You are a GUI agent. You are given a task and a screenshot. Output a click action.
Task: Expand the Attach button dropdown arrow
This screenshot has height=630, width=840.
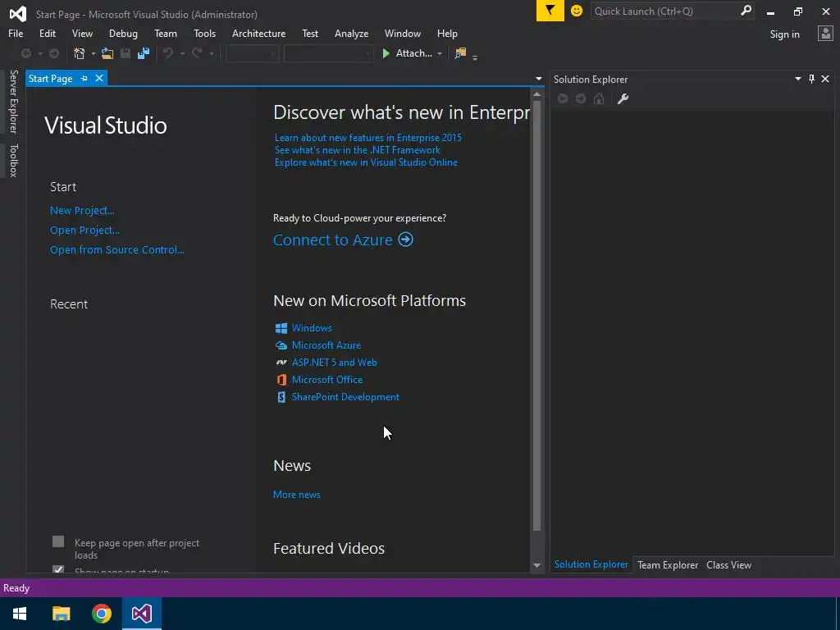pyautogui.click(x=440, y=53)
